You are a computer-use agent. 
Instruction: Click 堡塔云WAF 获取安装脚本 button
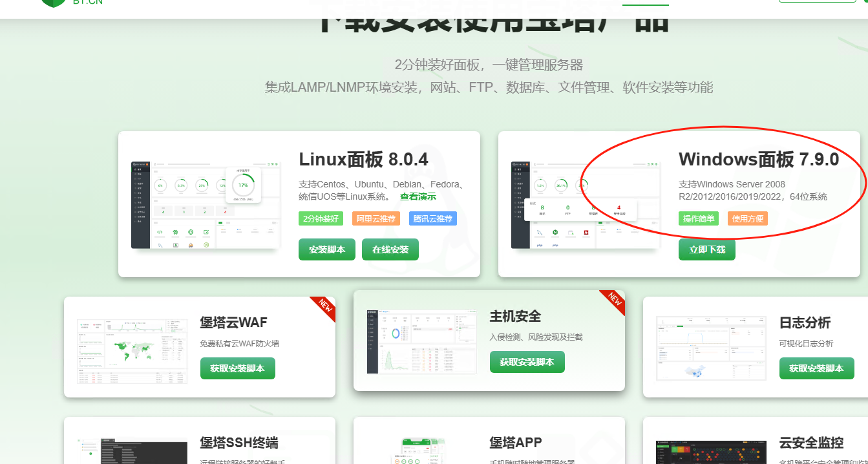click(238, 368)
